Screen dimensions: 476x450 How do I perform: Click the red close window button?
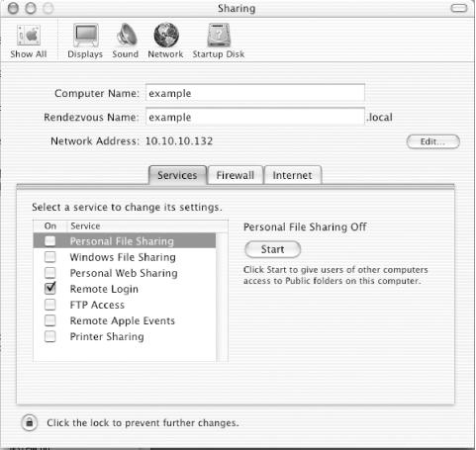point(13,8)
